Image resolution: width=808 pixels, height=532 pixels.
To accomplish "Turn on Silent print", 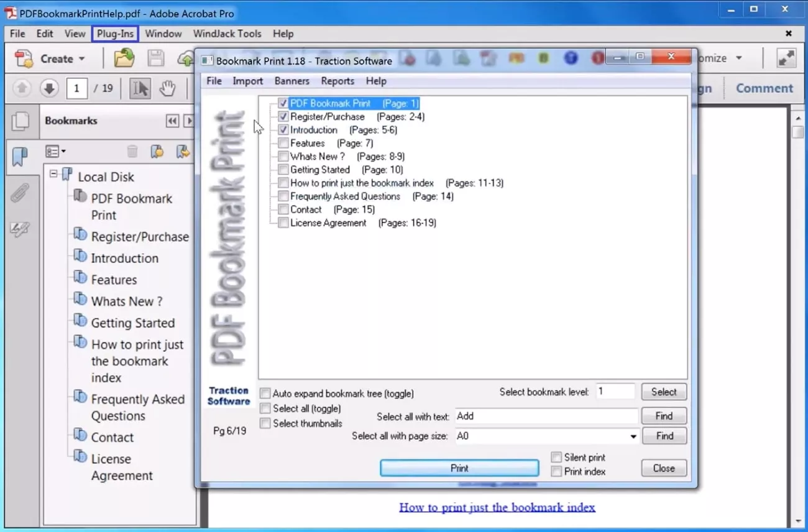I will tap(556, 457).
